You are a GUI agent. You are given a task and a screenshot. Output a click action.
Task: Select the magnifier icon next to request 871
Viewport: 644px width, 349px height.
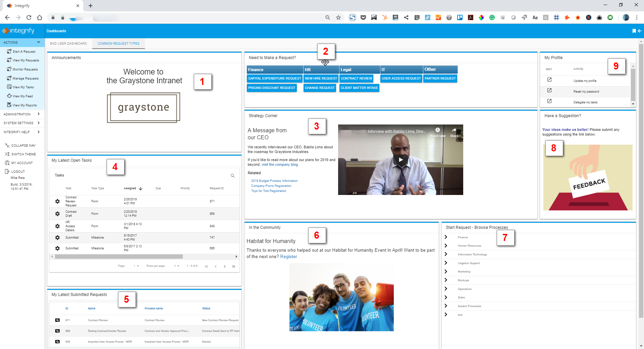[x=57, y=320]
